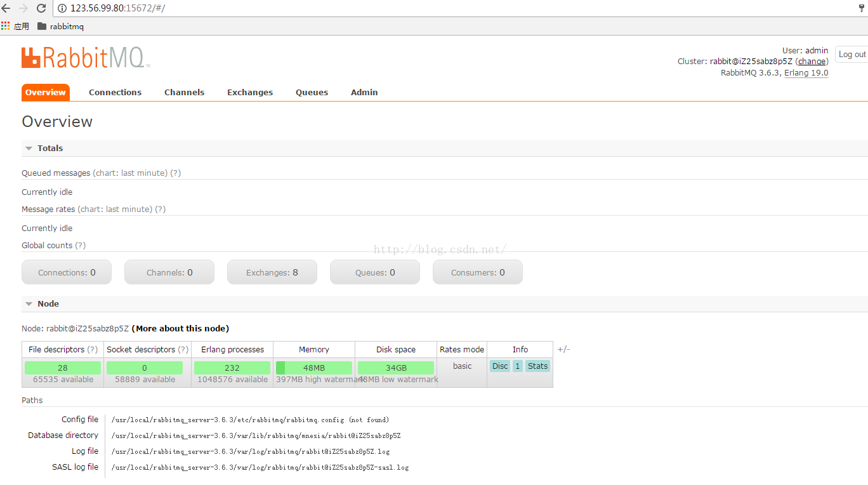Click the File descriptors 28 usage bar
Viewport: 868px width, 485px height.
tap(63, 368)
